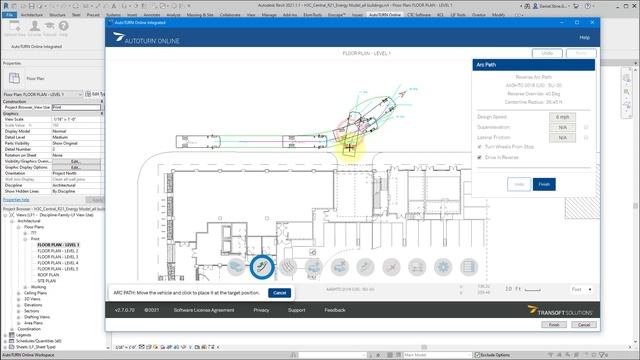
Task: Click the Revit R application logo
Action: click(6, 6)
